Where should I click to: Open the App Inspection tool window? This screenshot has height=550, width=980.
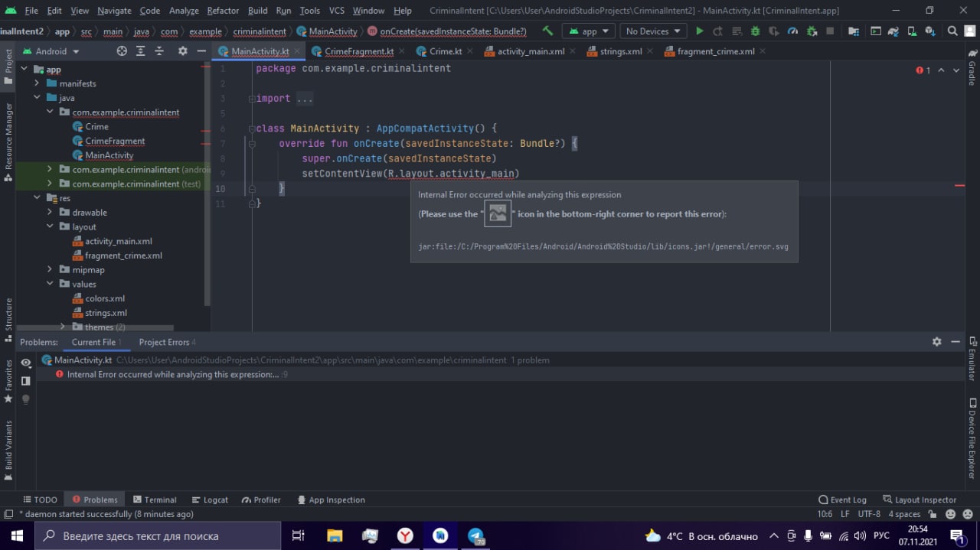(331, 500)
